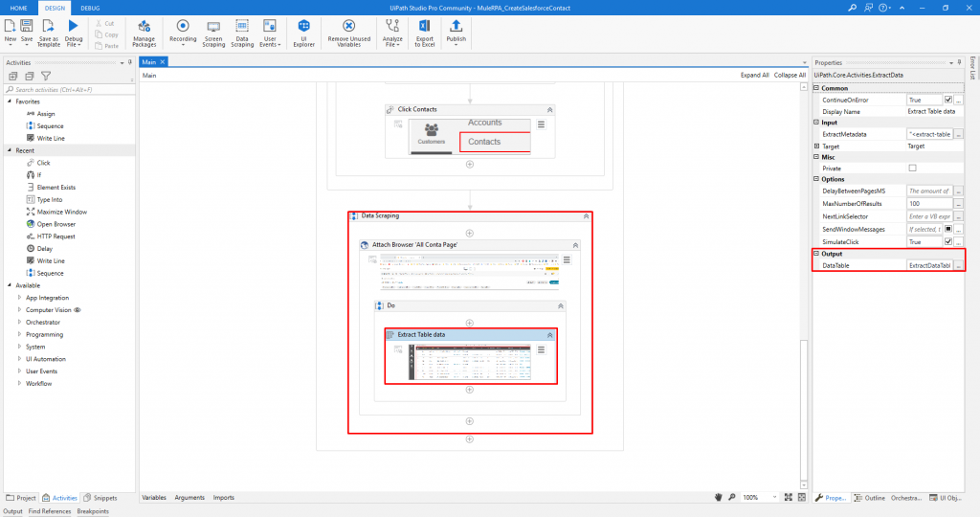Click Save as Template icon
This screenshot has width=980, height=517.
pos(48,26)
